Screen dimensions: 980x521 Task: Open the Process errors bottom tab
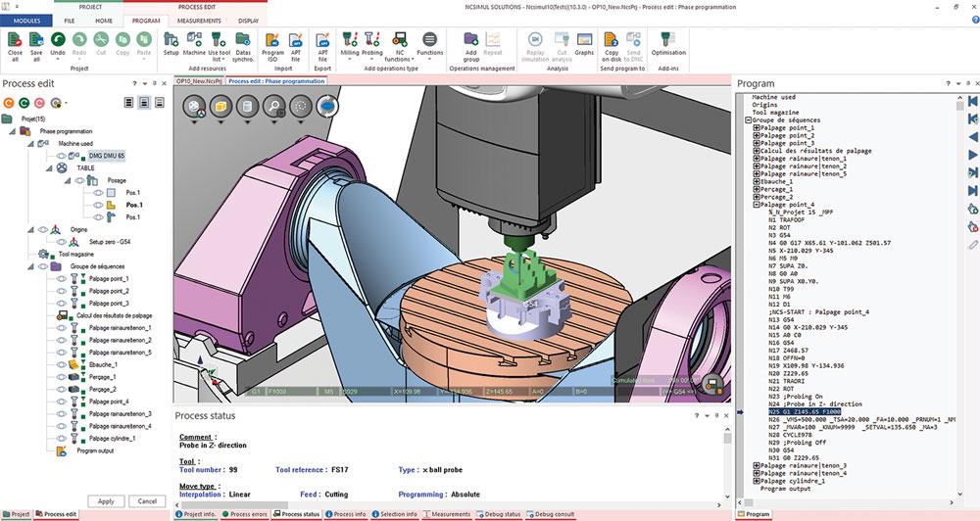pos(244,514)
